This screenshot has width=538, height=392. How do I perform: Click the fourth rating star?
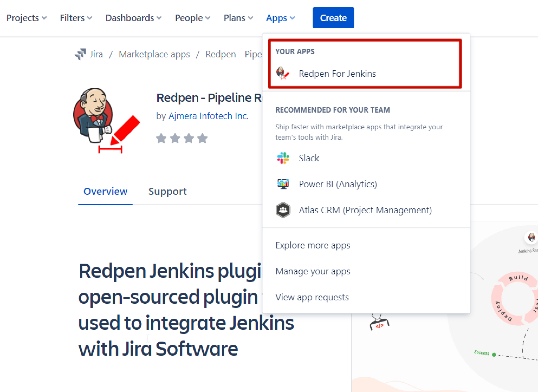pos(202,138)
